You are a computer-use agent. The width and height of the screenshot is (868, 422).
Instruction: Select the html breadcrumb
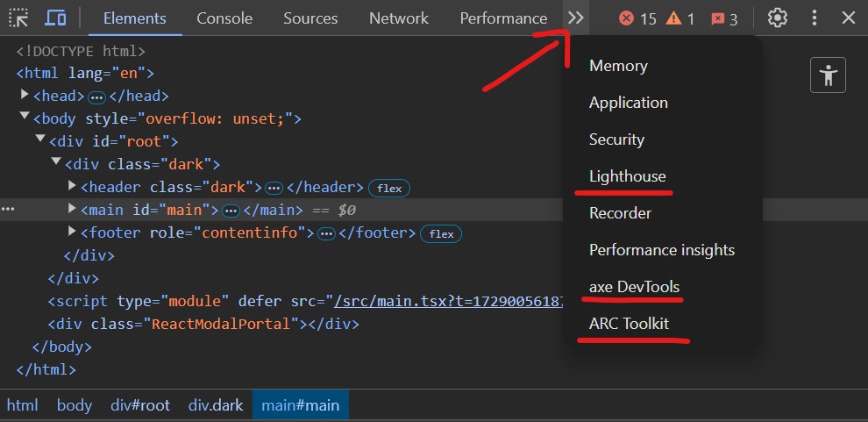point(22,405)
